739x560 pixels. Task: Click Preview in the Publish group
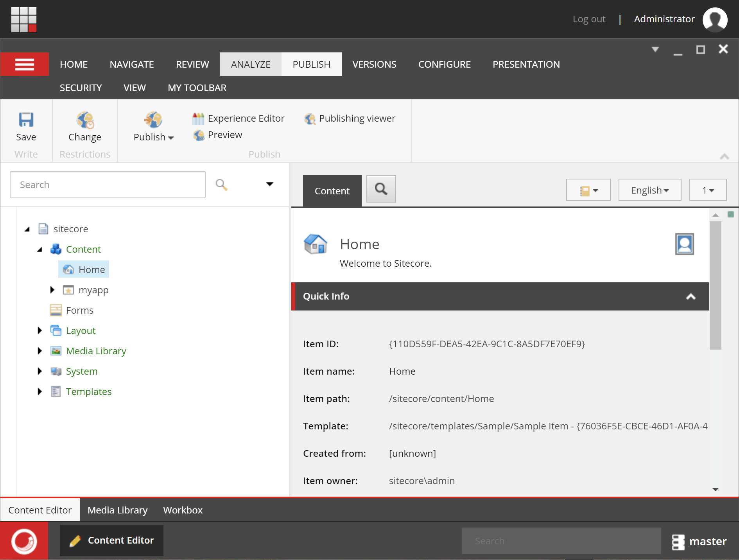click(217, 135)
